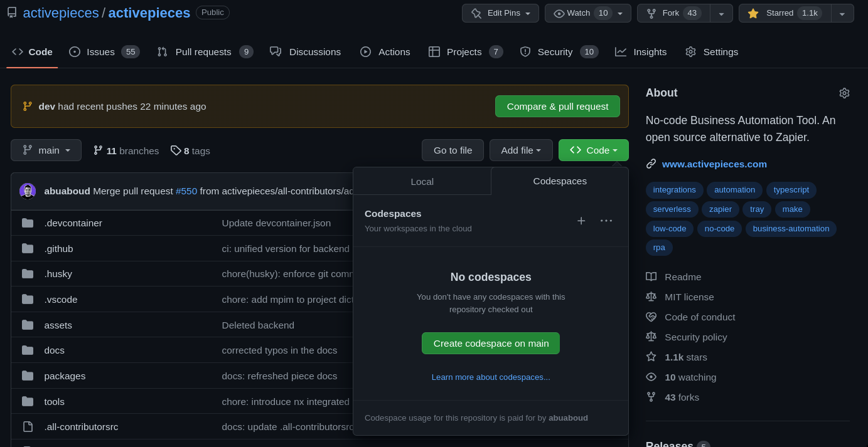Image resolution: width=868 pixels, height=447 pixels.
Task: Select the Readme book icon
Action: point(651,276)
